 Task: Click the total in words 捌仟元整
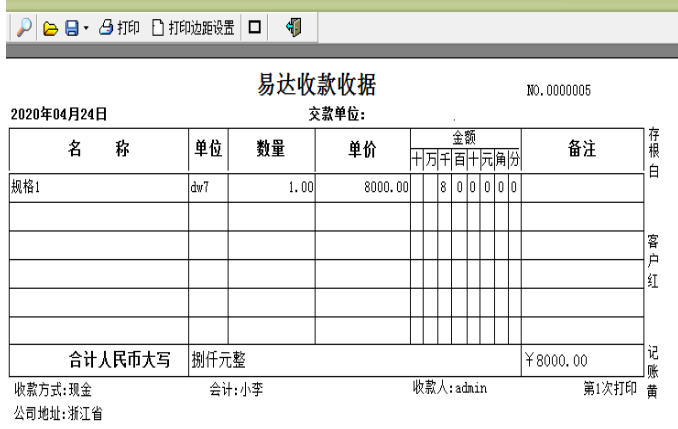click(218, 360)
